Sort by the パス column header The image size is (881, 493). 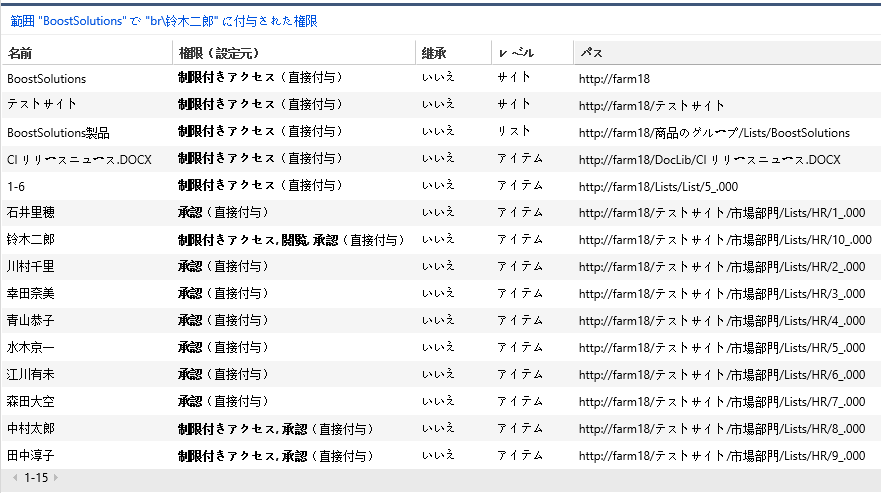click(x=591, y=53)
